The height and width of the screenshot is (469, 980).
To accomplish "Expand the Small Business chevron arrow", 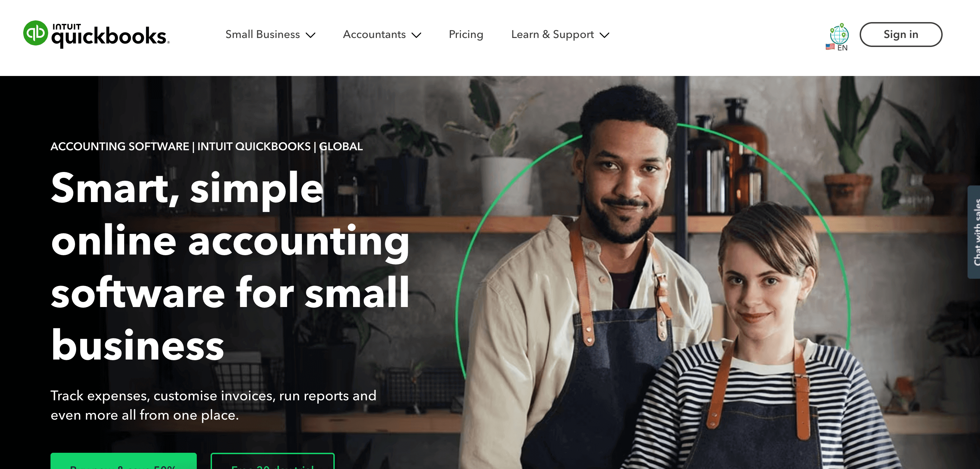I will 311,35.
